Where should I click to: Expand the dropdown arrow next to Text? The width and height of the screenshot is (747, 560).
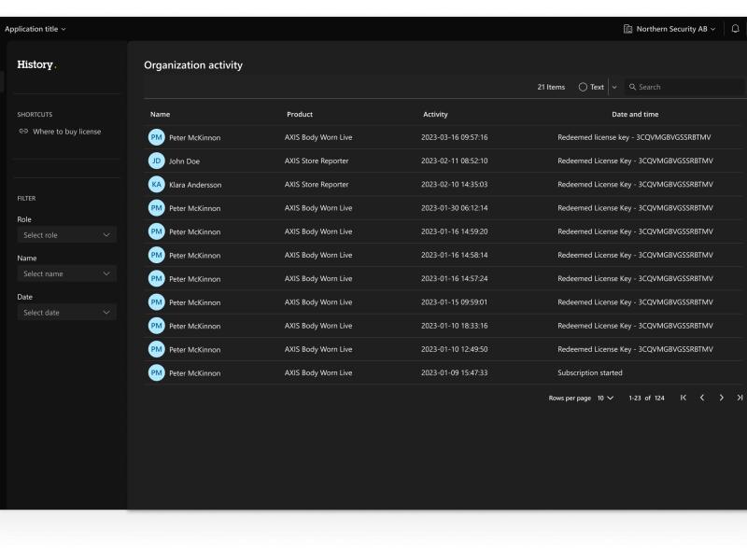614,87
